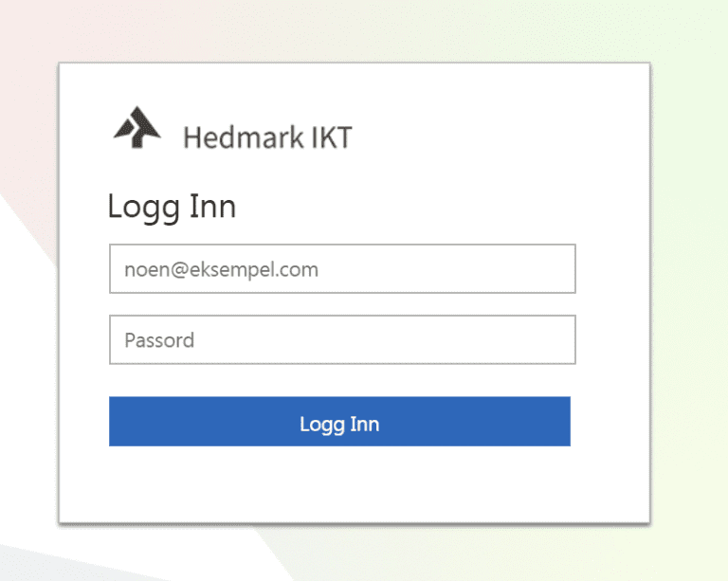Click the Logg Inn title above the fields
This screenshot has height=581, width=728.
[x=172, y=206]
